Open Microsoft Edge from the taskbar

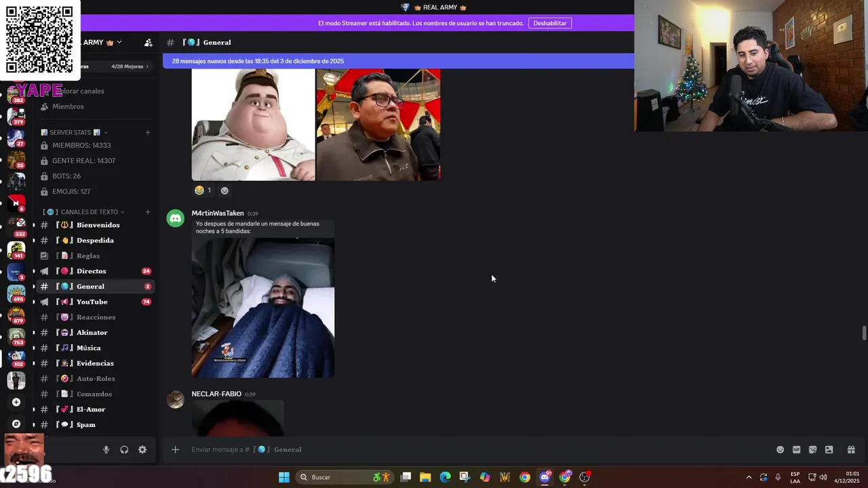coord(445,477)
